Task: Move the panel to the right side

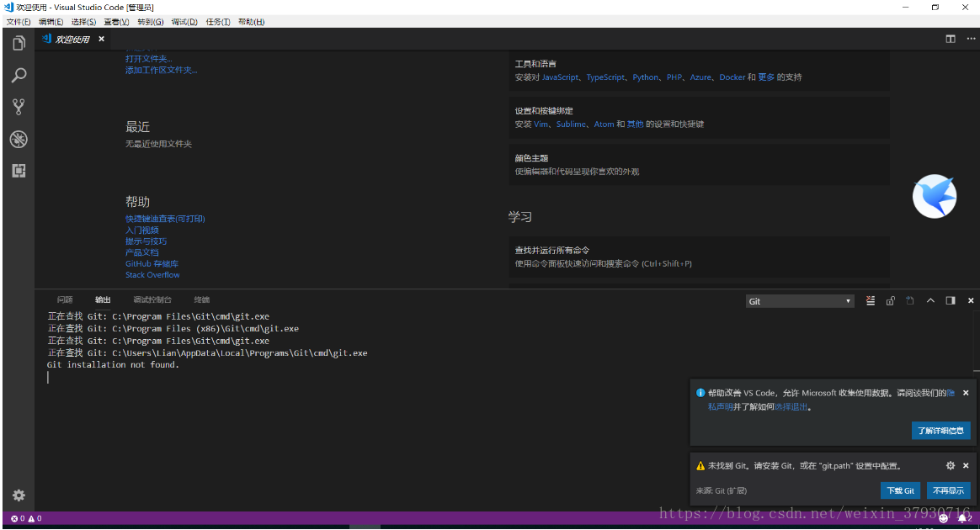Action: pos(950,301)
